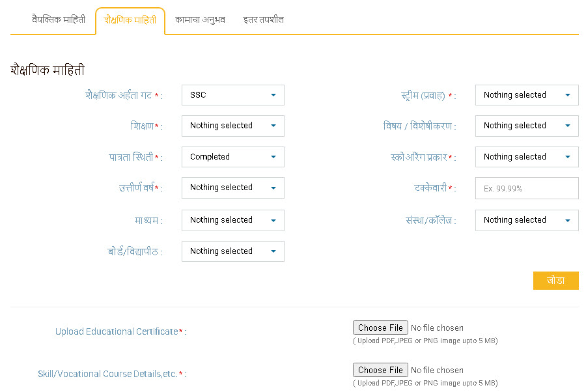
Task: Open the स्कोअरिंग प्रकार dropdown
Action: click(527, 157)
